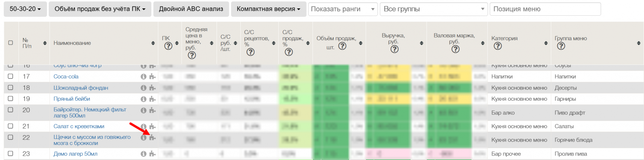
Task: Open the Все группы combo box
Action: 434,9
